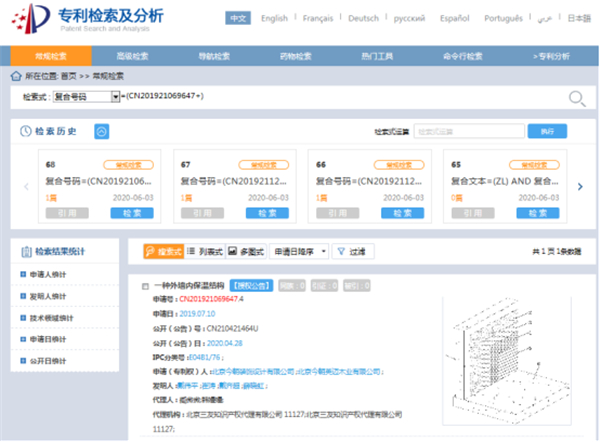Show previous search history cards with left arrow
The image size is (600, 442).
click(26, 186)
